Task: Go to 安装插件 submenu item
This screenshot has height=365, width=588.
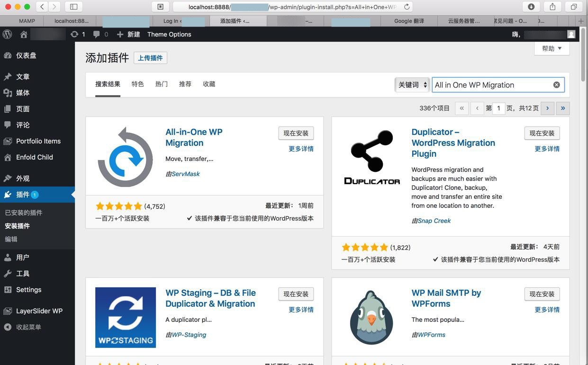Action: coord(18,226)
